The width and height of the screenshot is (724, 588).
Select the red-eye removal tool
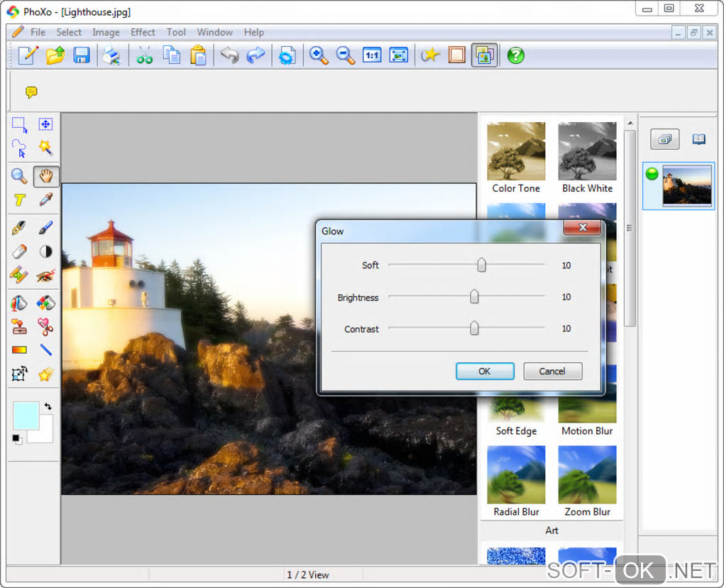(x=45, y=276)
